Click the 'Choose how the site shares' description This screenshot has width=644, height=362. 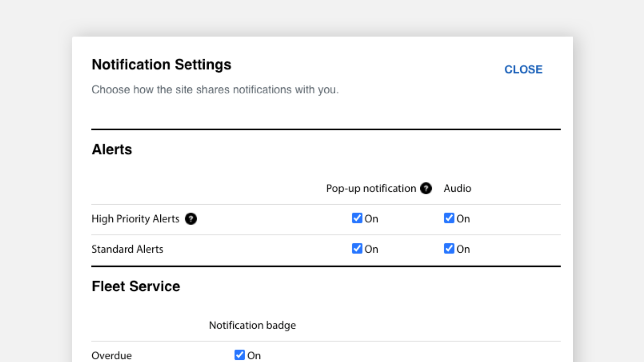[215, 90]
